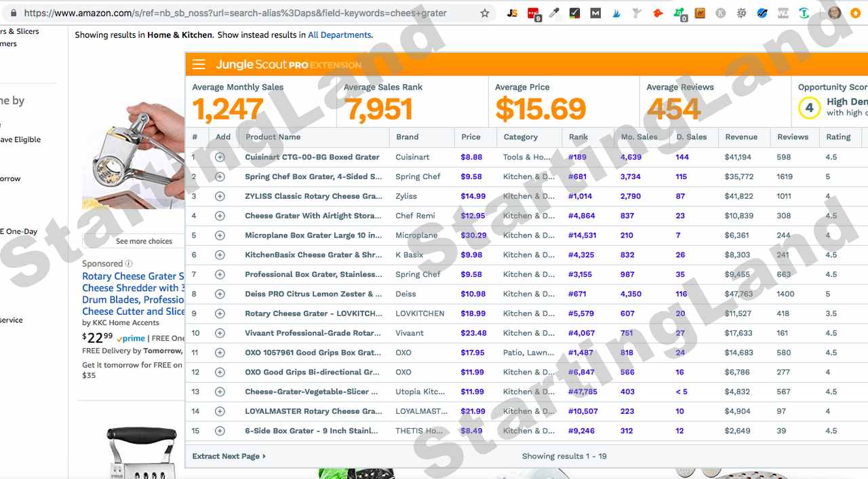868x479 pixels.
Task: Open the Chrome profile avatar
Action: pos(834,13)
